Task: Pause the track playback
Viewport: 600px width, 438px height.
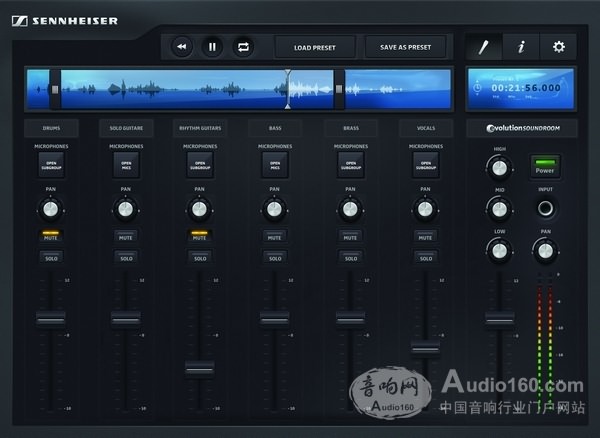Action: [212, 47]
